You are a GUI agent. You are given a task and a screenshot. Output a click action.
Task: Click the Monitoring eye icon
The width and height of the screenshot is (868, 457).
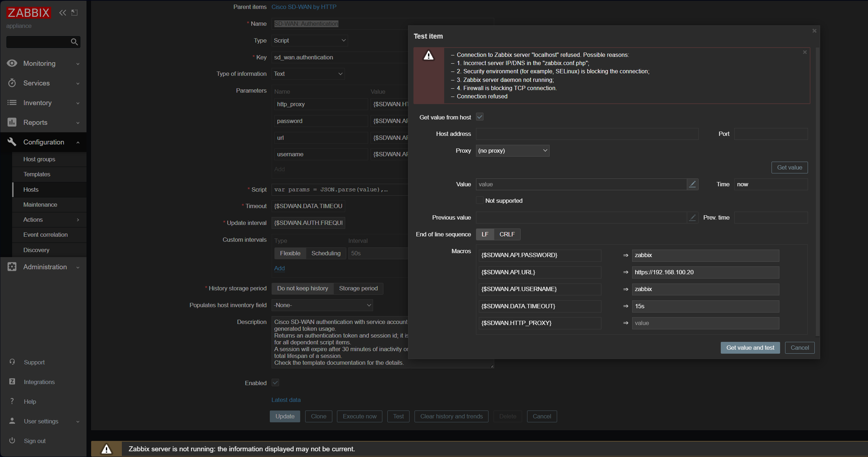12,63
